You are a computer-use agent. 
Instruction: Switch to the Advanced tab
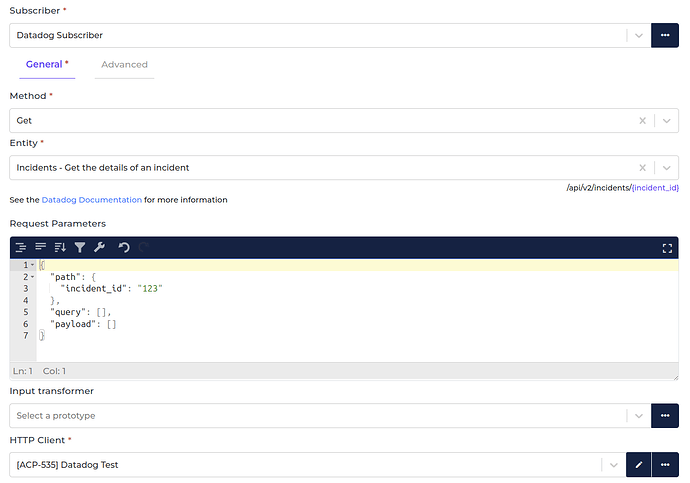tap(125, 65)
